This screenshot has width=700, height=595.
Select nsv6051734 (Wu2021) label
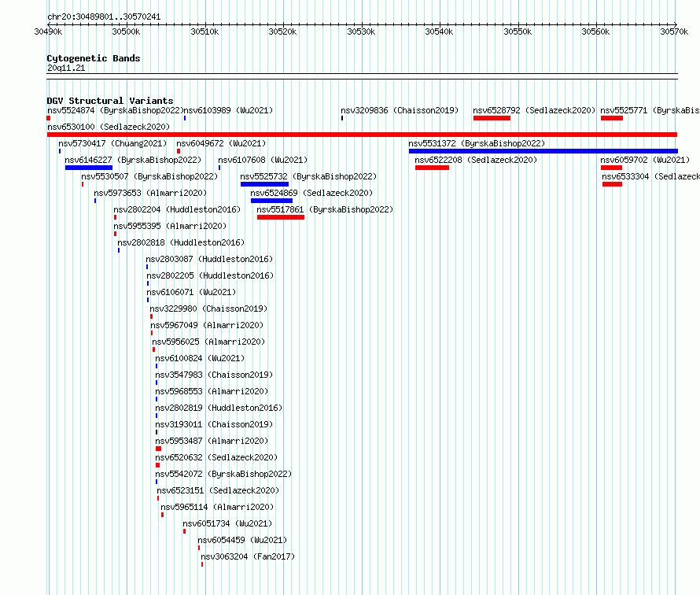pos(227,523)
